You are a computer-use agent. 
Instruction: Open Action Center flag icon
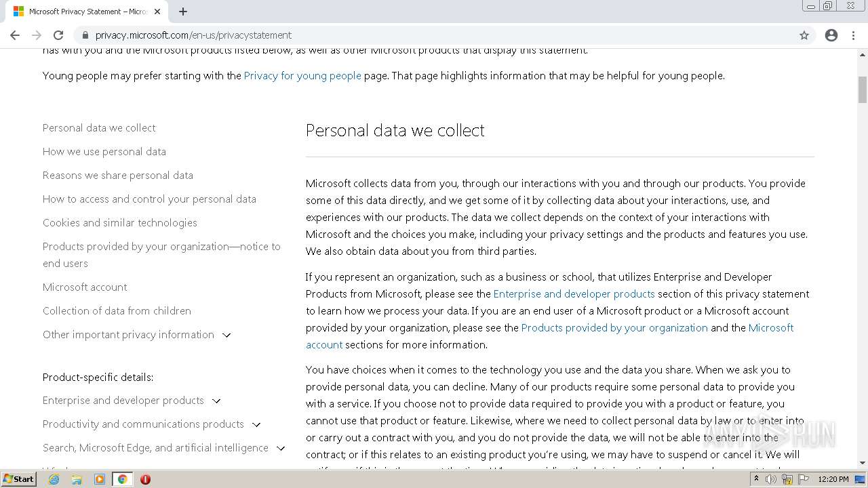click(x=804, y=479)
